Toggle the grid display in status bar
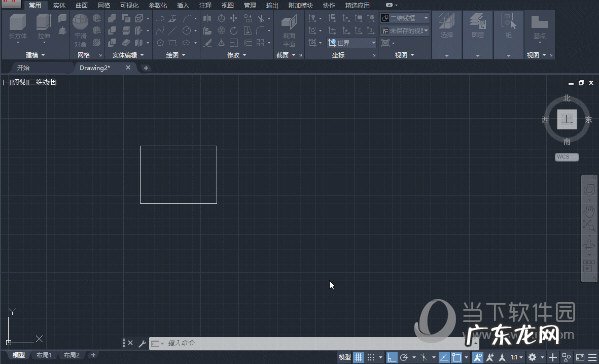599x364 pixels. [358, 358]
